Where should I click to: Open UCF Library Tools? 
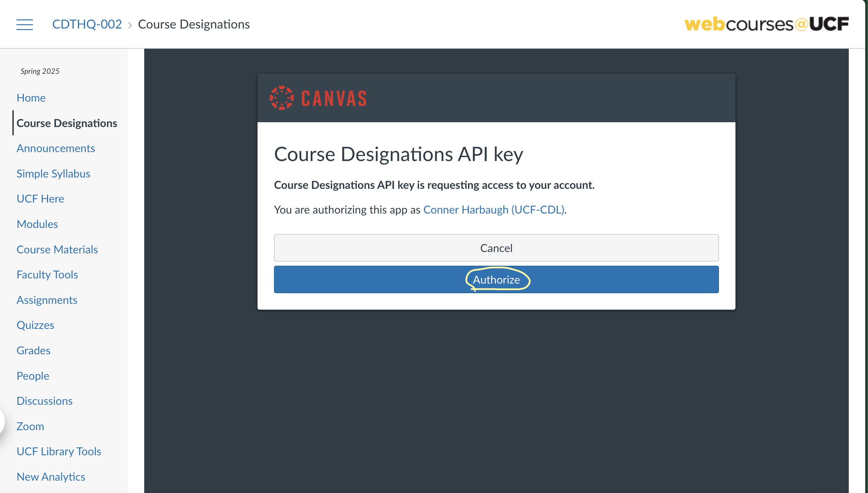click(59, 451)
